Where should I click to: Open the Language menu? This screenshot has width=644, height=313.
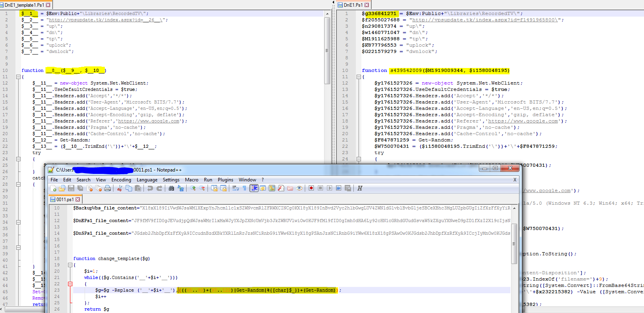147,180
